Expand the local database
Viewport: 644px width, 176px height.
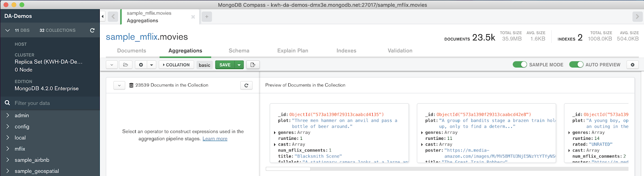[8, 137]
